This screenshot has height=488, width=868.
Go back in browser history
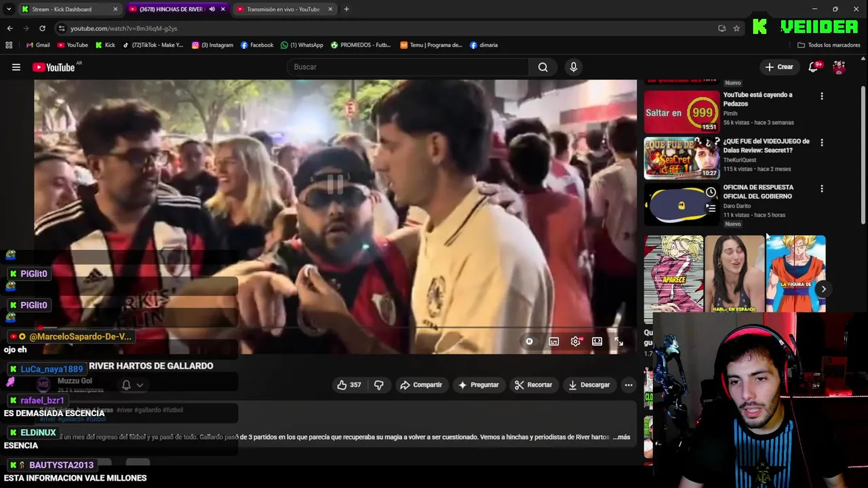(x=9, y=28)
